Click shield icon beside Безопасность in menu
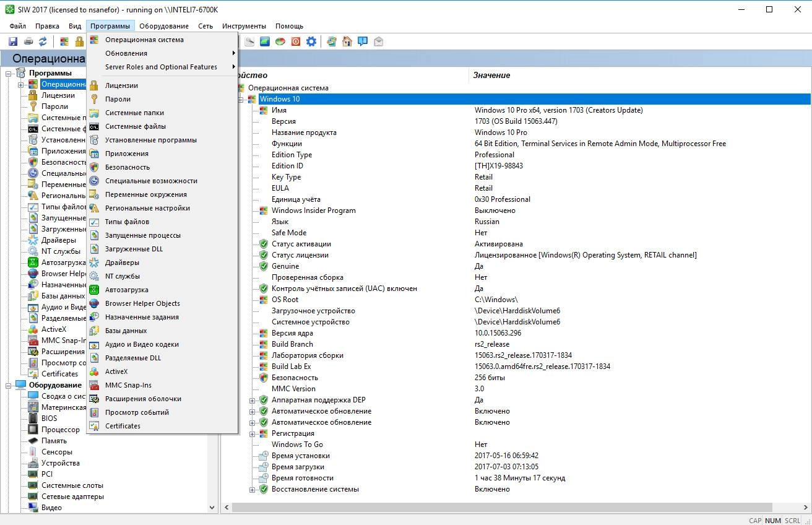The height and width of the screenshot is (525, 812). [94, 167]
